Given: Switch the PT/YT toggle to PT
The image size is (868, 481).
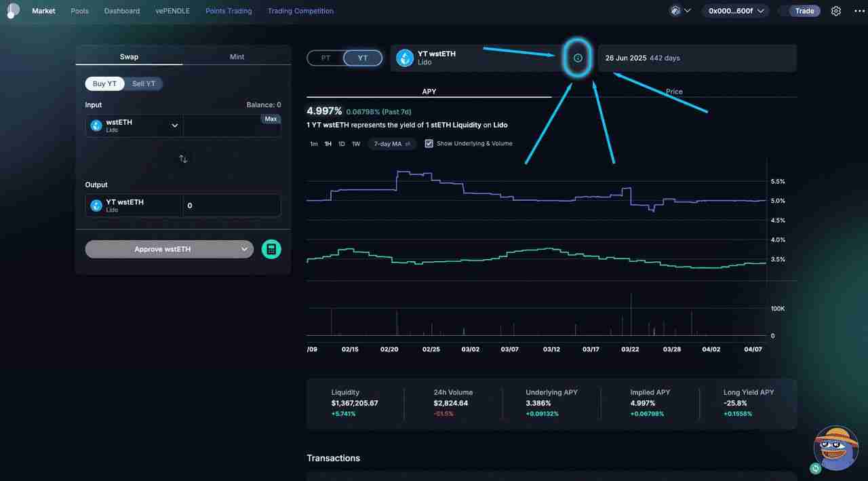Looking at the screenshot, I should (x=325, y=58).
